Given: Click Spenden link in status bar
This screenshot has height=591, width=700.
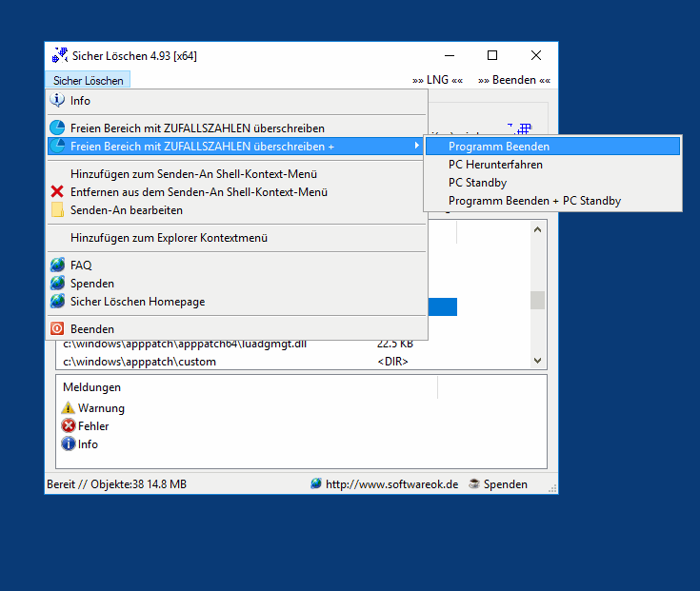Looking at the screenshot, I should [x=506, y=484].
